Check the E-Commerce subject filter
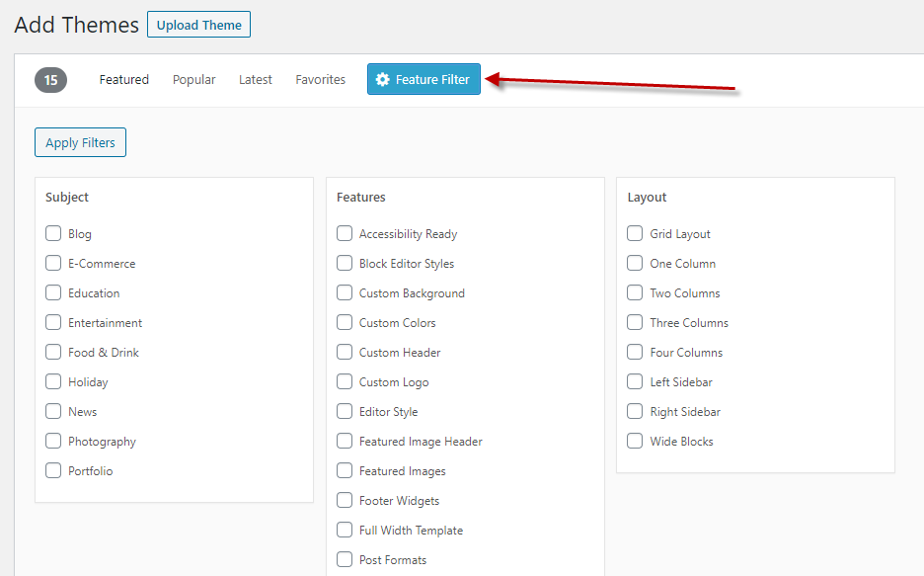 (52, 263)
